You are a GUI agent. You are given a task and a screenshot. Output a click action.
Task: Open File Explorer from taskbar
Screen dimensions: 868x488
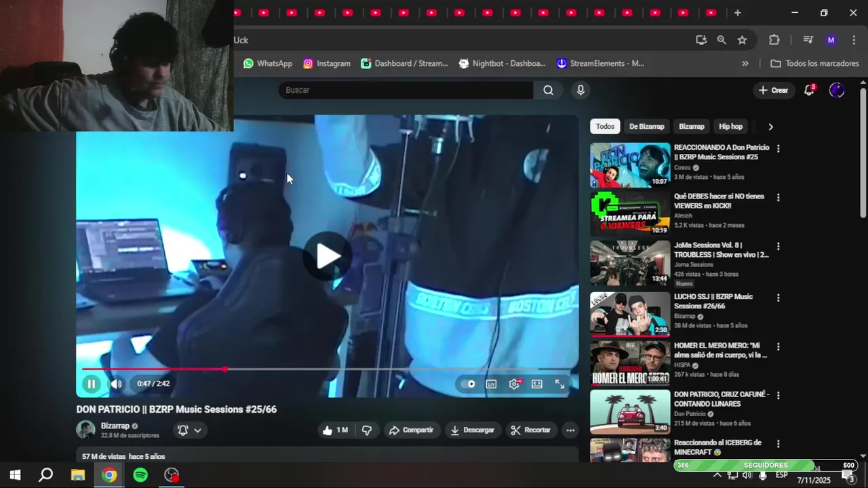77,475
